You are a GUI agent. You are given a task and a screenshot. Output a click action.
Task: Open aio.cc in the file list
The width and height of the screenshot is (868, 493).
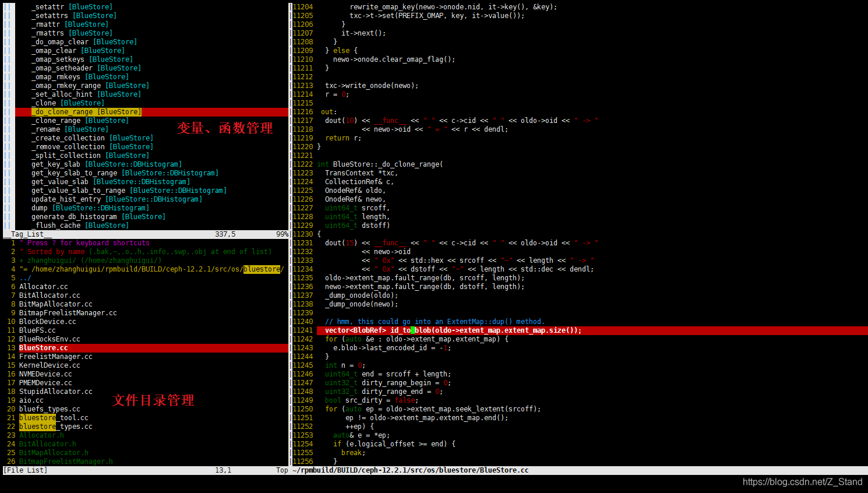point(31,400)
